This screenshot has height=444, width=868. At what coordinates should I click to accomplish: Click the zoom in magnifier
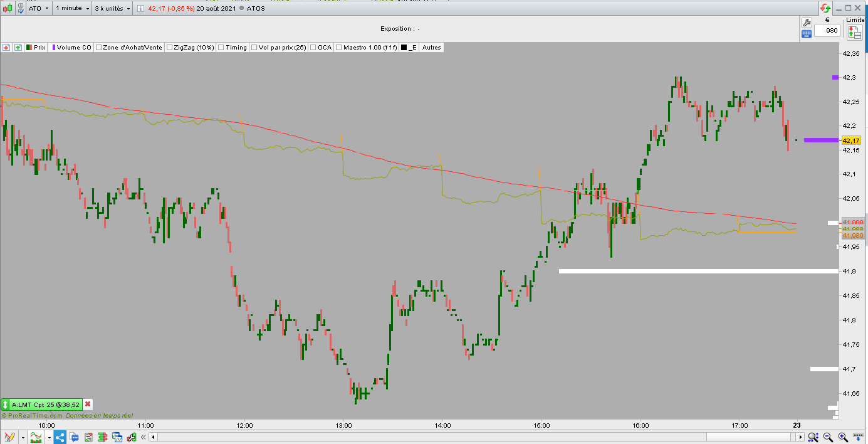point(843,437)
